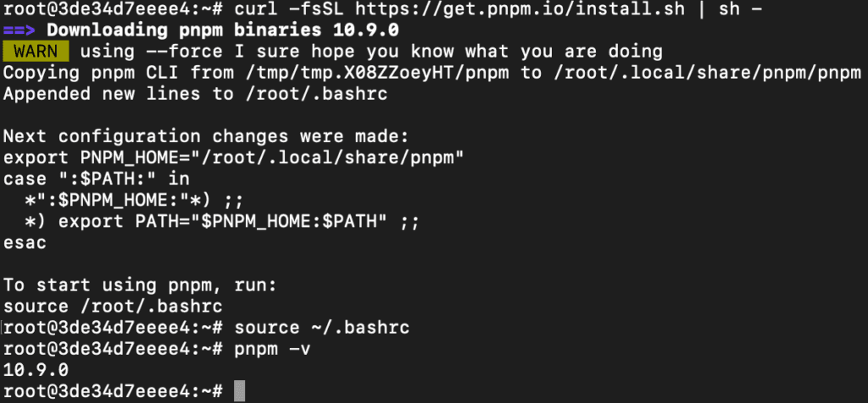868x403 pixels.
Task: Click the 'Downloading pnpm binaries 10.9.0' heading
Action: (223, 30)
